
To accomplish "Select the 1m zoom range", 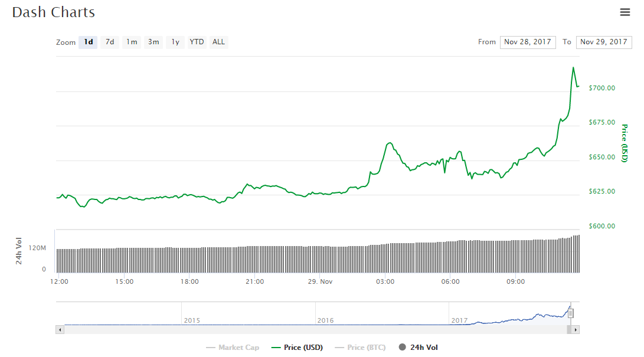I will (132, 42).
